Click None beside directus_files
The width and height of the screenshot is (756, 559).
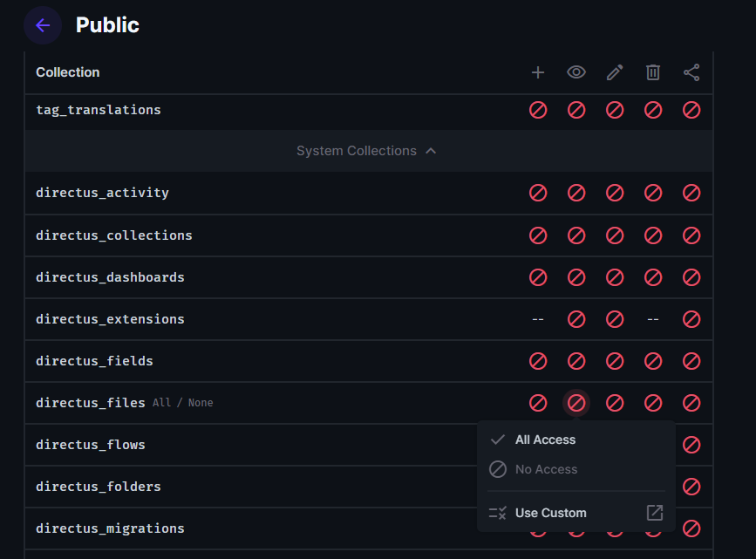tap(200, 403)
